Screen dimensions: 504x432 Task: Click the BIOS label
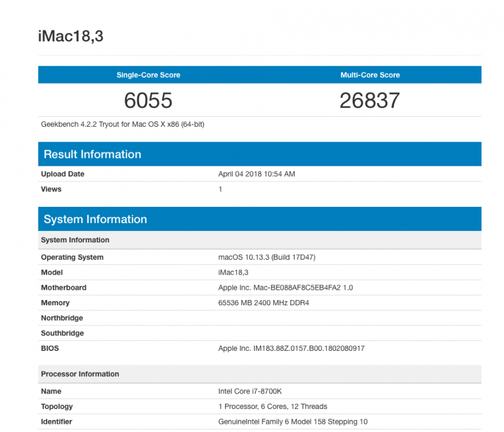coord(50,348)
